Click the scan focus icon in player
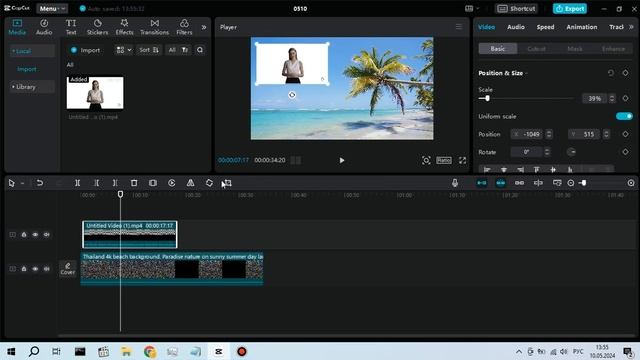The width and height of the screenshot is (640, 360). coord(426,160)
